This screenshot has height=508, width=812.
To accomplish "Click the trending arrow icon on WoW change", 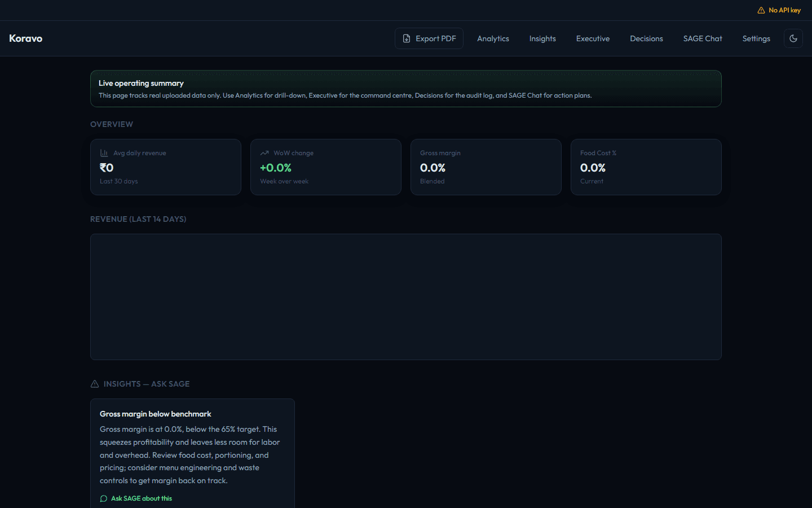I will (x=264, y=153).
